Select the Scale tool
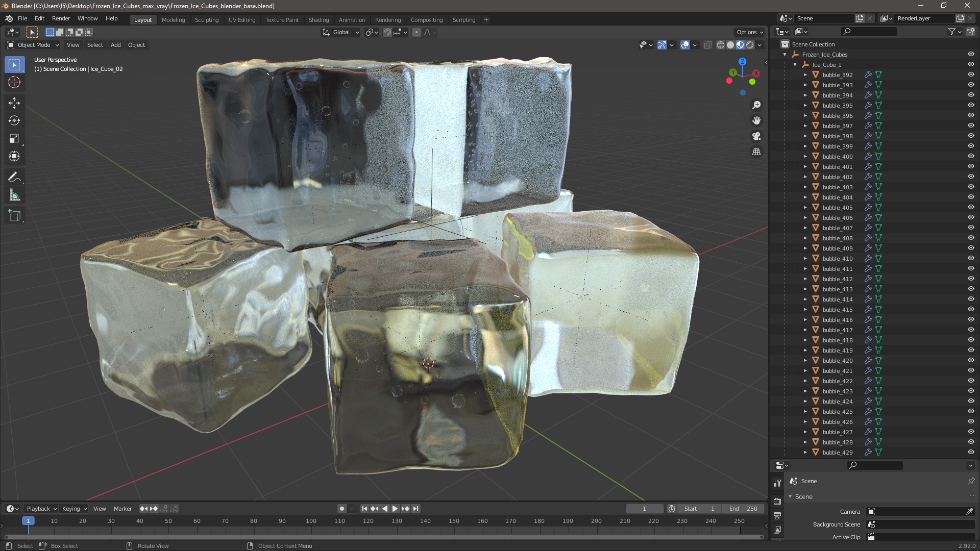Screen dimensions: 980x551 [14, 138]
